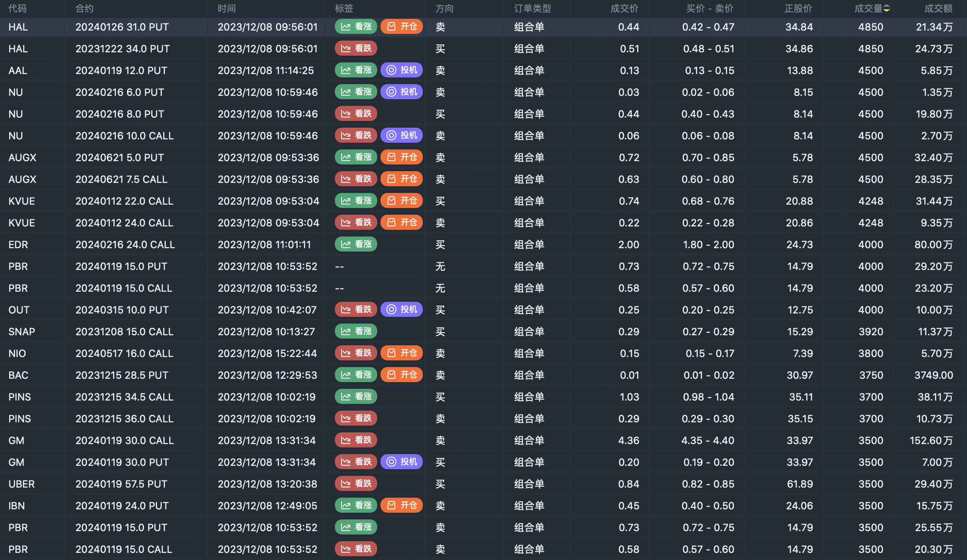Click the 代码 column header
The width and height of the screenshot is (967, 560).
pos(17,9)
